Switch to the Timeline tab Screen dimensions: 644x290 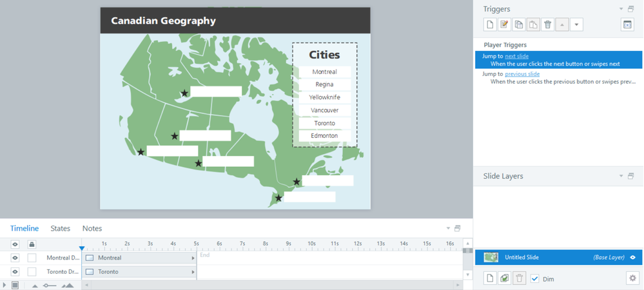24,228
